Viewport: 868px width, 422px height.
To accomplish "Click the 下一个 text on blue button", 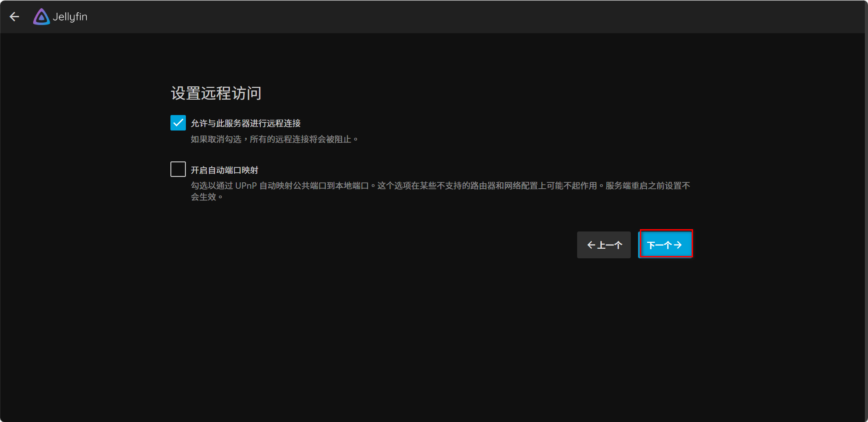I will pyautogui.click(x=659, y=245).
